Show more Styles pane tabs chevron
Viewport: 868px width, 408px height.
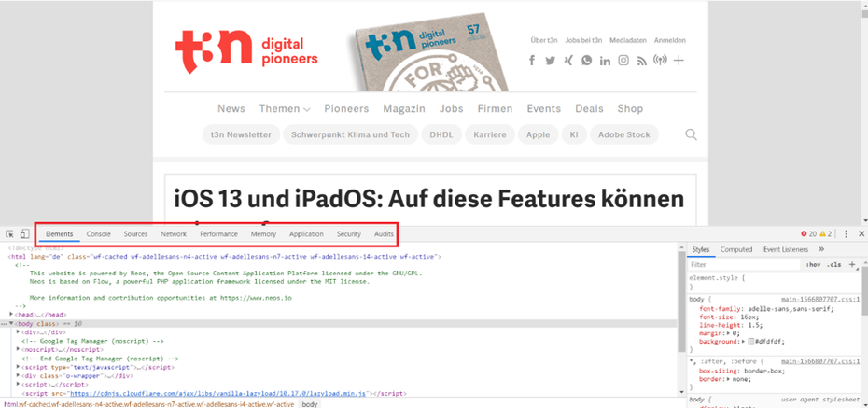(821, 249)
